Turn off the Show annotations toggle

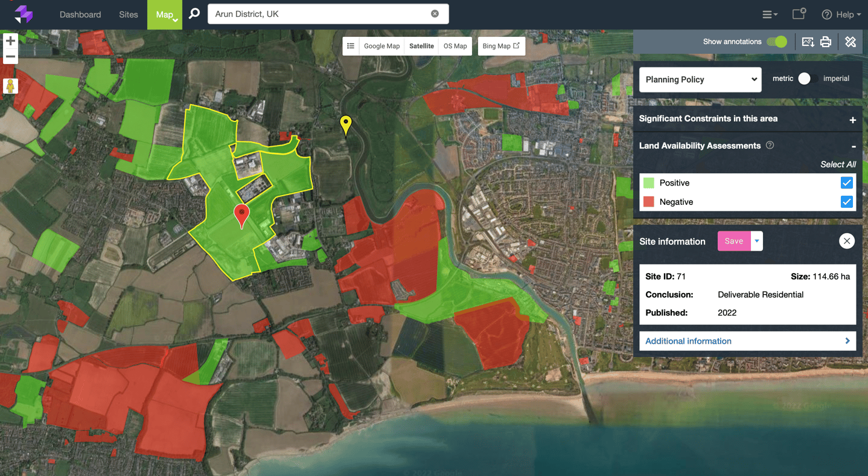pos(778,42)
